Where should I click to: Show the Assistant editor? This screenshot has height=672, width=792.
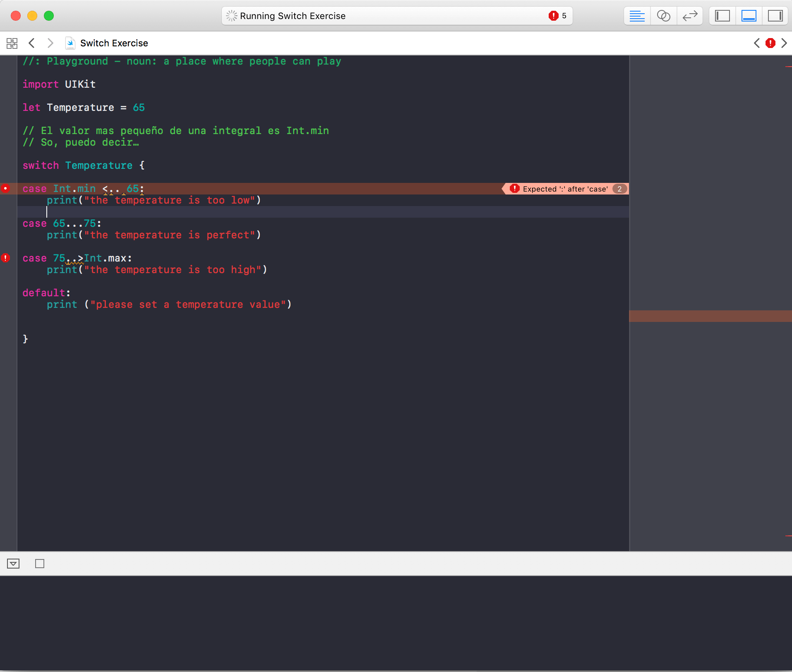tap(663, 16)
